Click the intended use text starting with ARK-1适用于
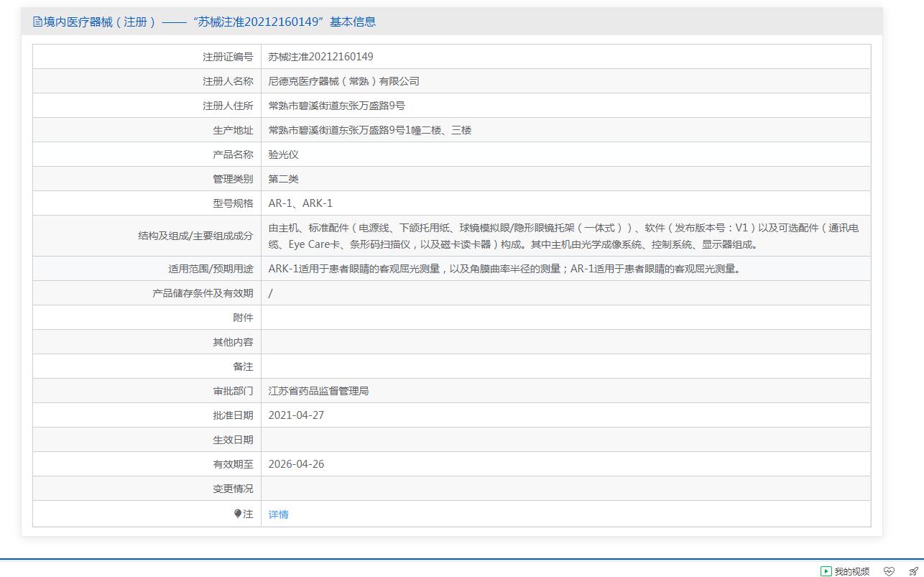This screenshot has height=577, width=924. 504,269
